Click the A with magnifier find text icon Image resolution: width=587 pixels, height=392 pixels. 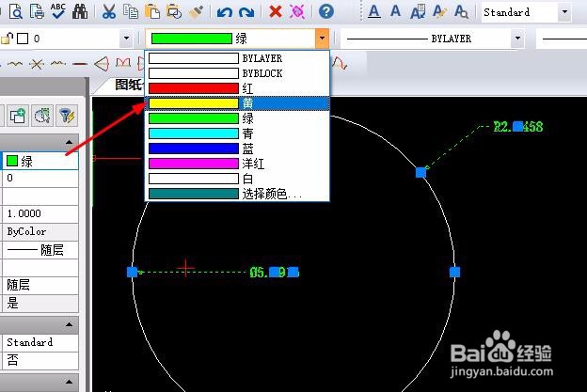[461, 11]
